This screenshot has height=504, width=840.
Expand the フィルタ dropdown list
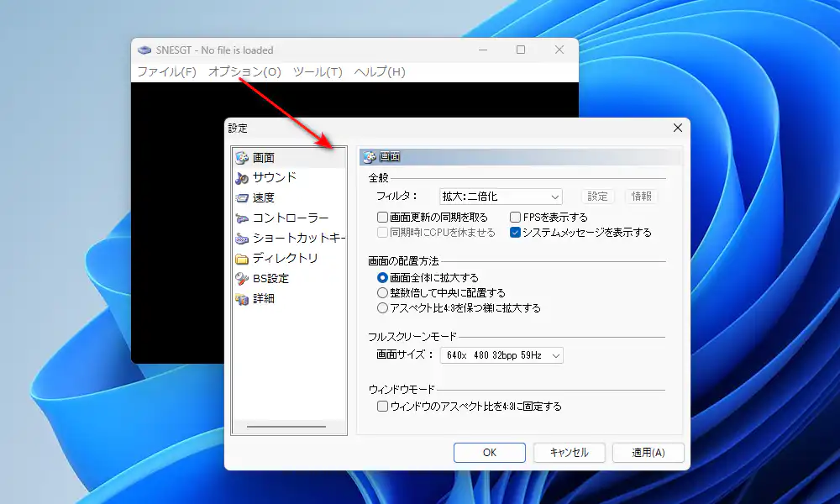click(501, 197)
